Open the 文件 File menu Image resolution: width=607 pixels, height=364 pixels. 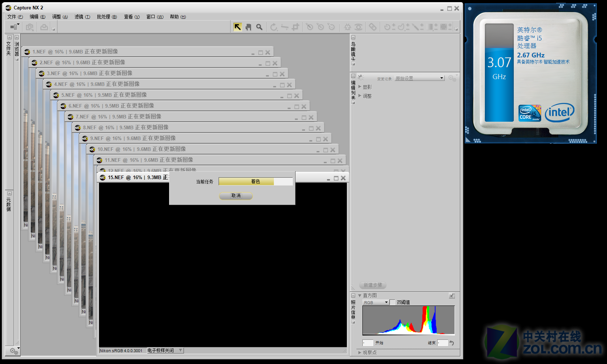point(15,17)
